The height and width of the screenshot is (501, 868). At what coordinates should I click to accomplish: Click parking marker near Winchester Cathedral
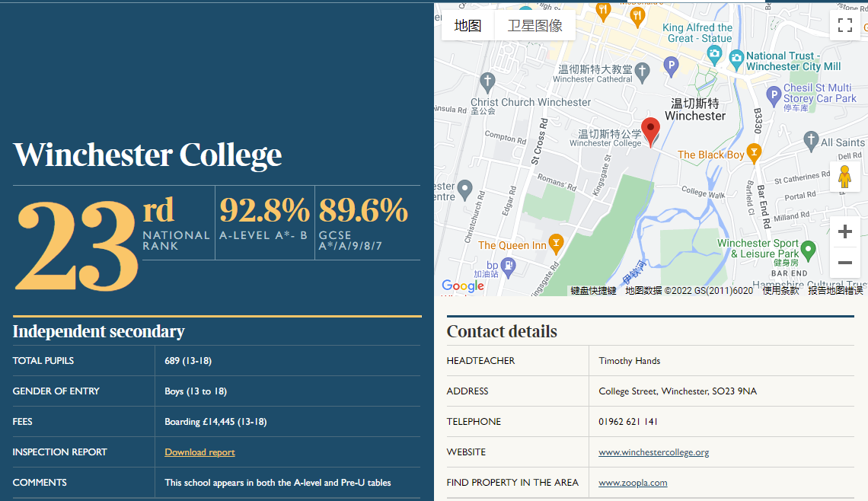[671, 67]
